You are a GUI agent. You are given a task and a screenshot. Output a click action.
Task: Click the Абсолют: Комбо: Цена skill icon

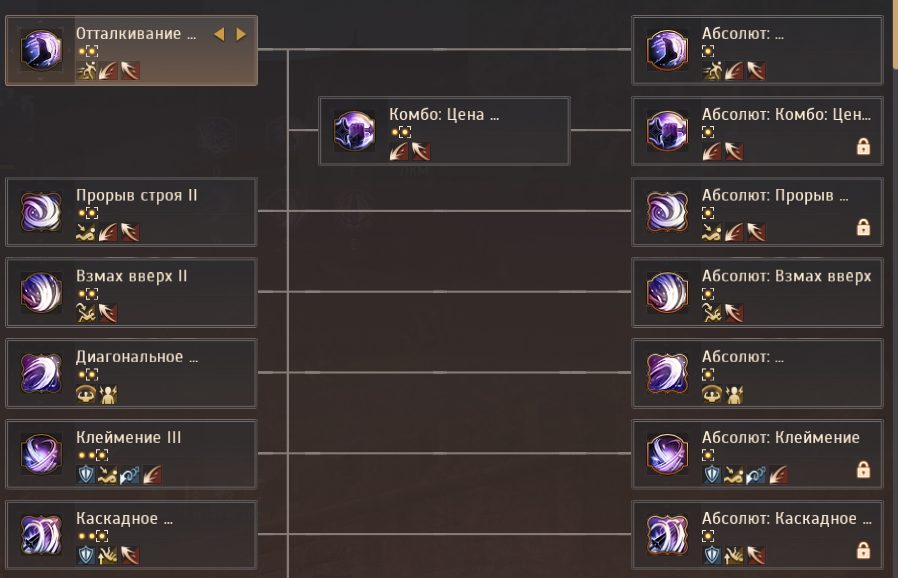click(667, 131)
